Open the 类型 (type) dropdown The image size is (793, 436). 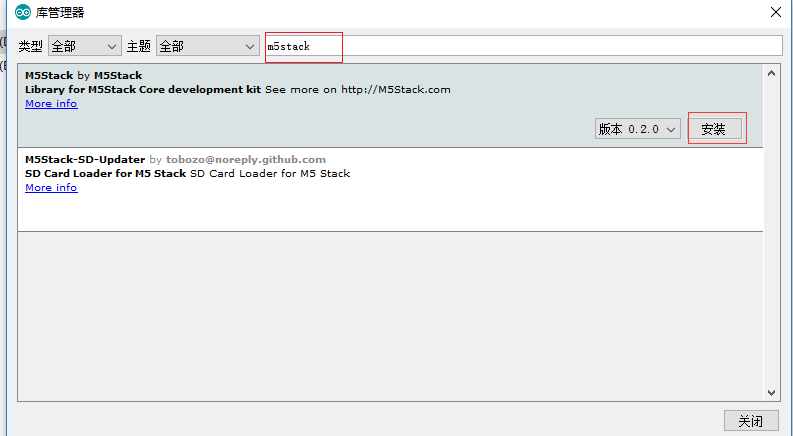(84, 46)
